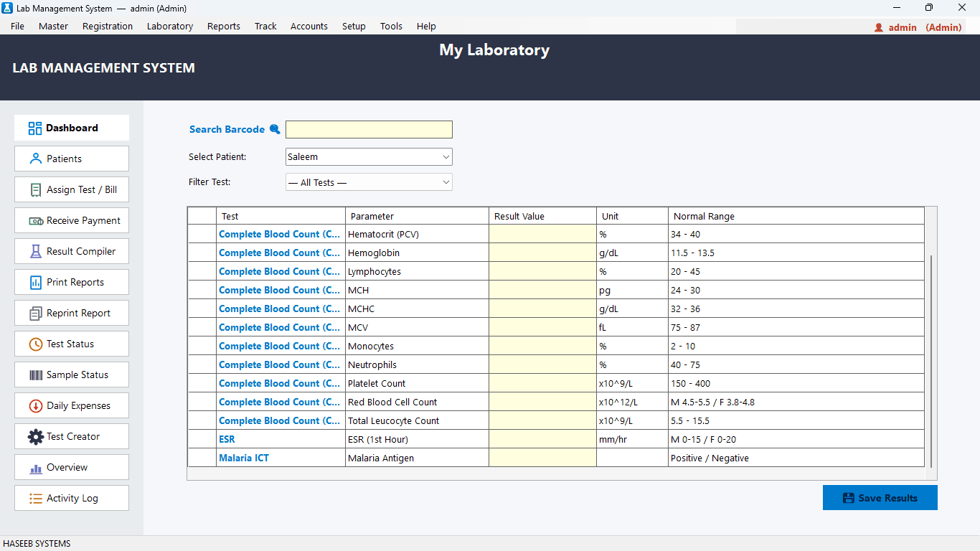Viewport: 980px width, 551px height.
Task: Click the Result Value column header
Action: coord(542,216)
